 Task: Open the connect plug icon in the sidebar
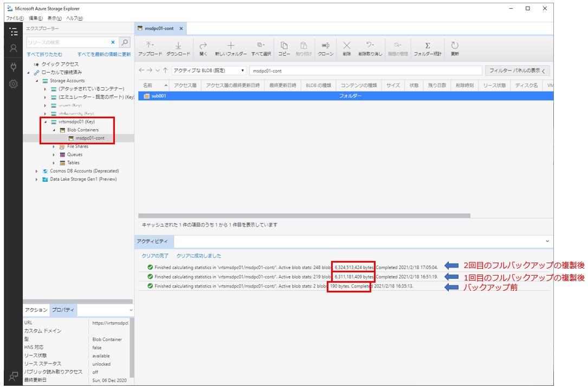point(14,67)
